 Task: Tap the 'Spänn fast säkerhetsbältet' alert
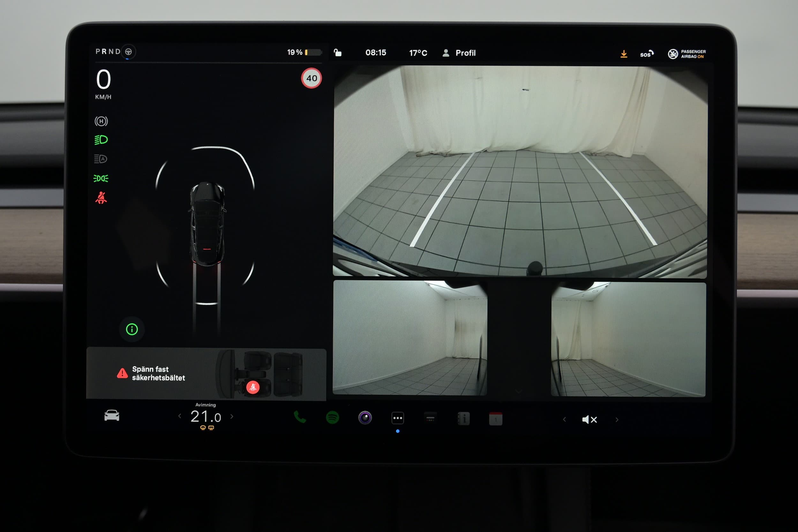click(x=206, y=374)
